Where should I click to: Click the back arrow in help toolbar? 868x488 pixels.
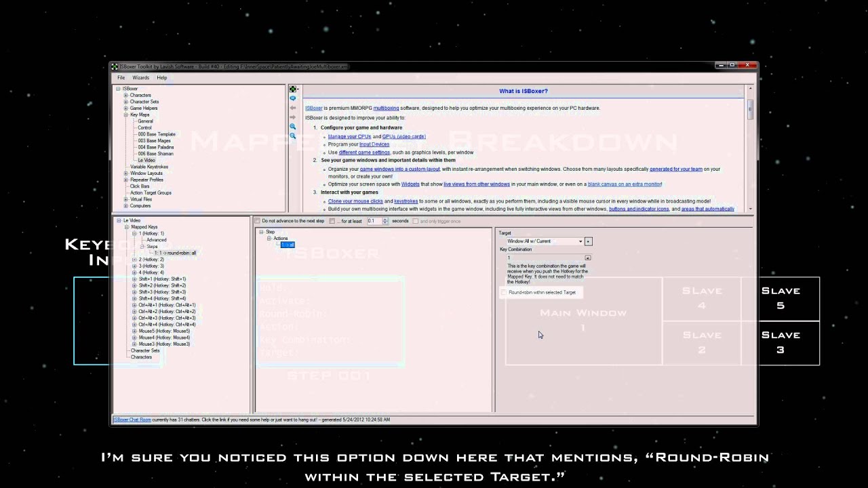tap(293, 108)
